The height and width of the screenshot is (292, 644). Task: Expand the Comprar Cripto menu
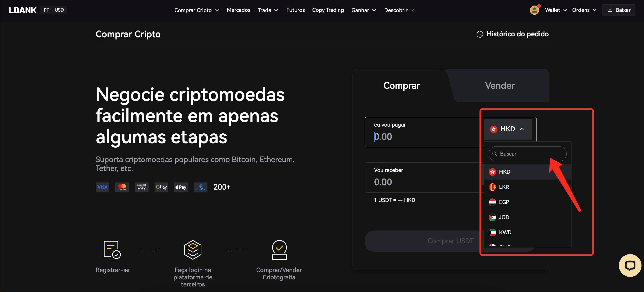point(197,10)
